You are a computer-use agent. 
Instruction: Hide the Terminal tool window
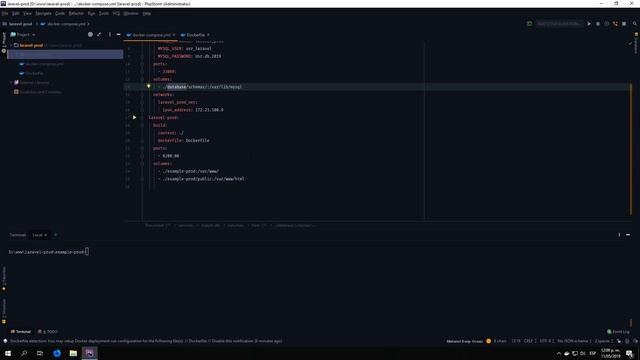(628, 235)
